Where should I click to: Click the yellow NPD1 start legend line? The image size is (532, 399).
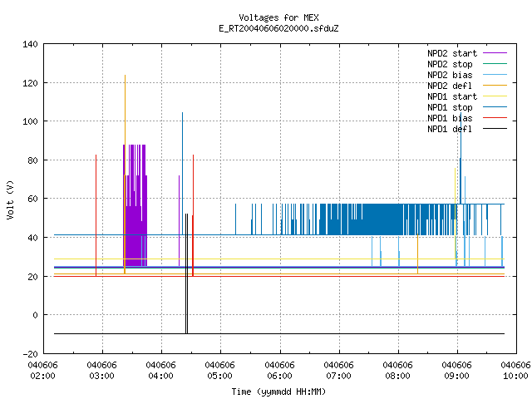point(495,96)
